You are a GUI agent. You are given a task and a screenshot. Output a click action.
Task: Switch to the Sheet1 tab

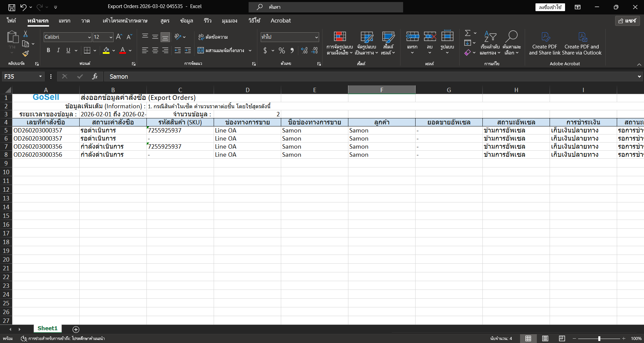pos(47,328)
